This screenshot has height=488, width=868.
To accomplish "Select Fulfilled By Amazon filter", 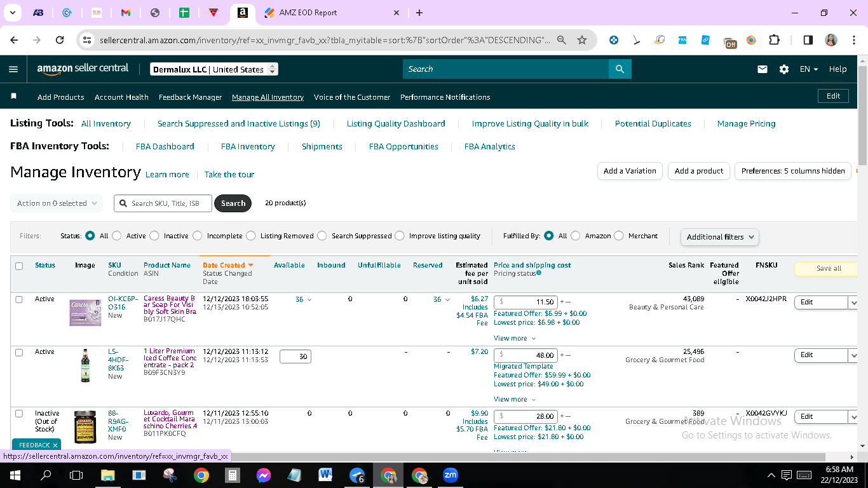I will [x=576, y=236].
